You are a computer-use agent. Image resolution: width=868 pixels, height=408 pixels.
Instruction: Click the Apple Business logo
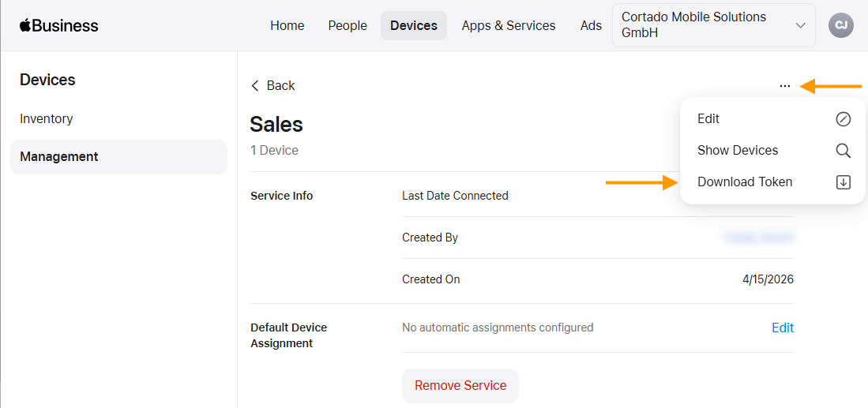point(58,25)
